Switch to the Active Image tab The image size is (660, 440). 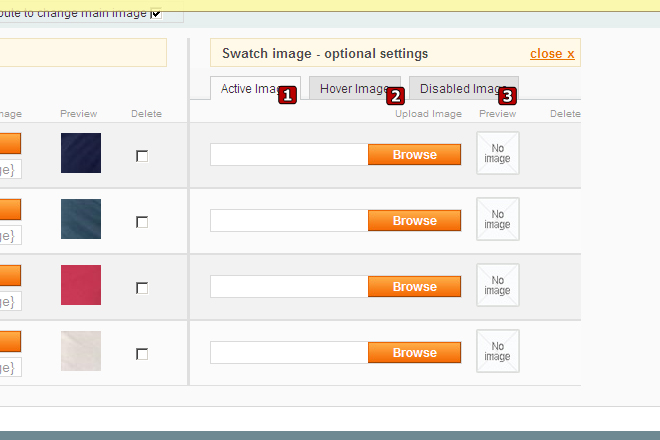(x=250, y=89)
